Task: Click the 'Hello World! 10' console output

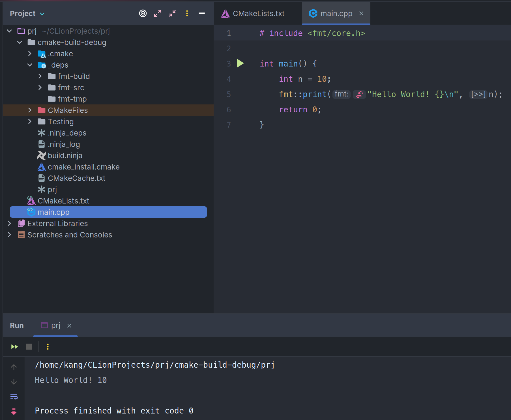Action: tap(71, 380)
